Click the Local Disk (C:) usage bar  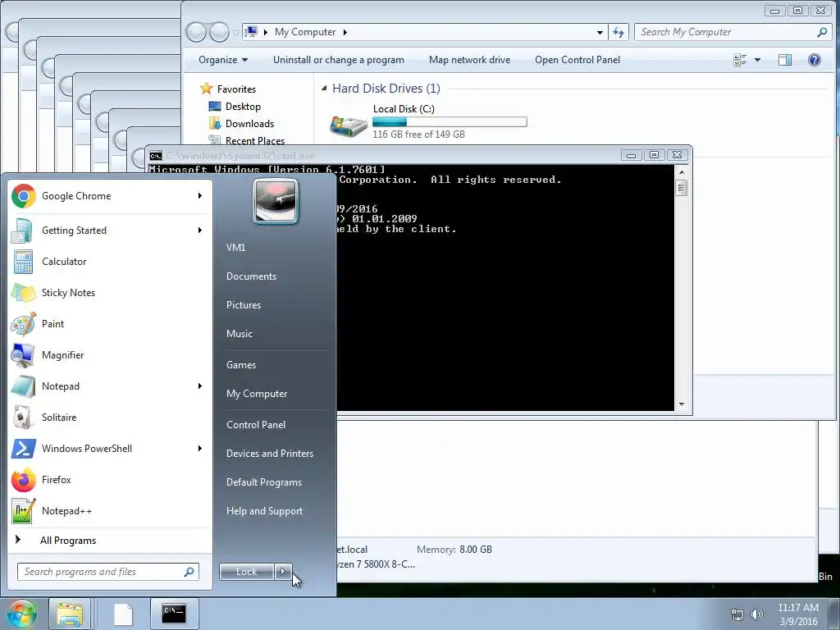(x=450, y=122)
